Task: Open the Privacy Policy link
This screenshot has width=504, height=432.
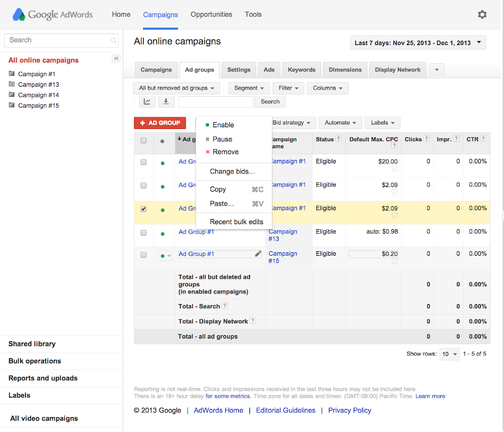Action: [x=350, y=411]
